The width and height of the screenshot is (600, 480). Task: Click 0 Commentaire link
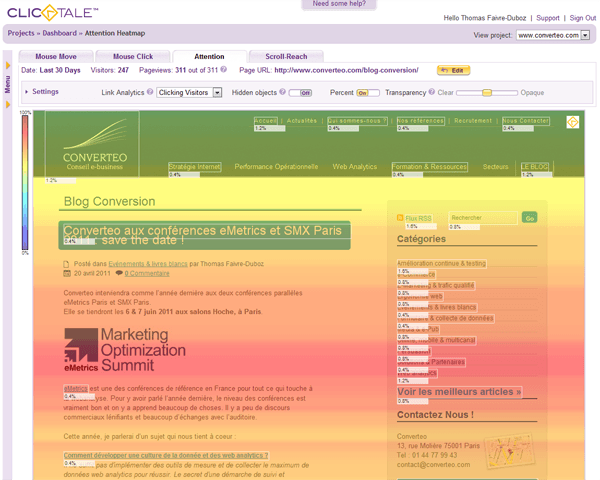coord(147,273)
